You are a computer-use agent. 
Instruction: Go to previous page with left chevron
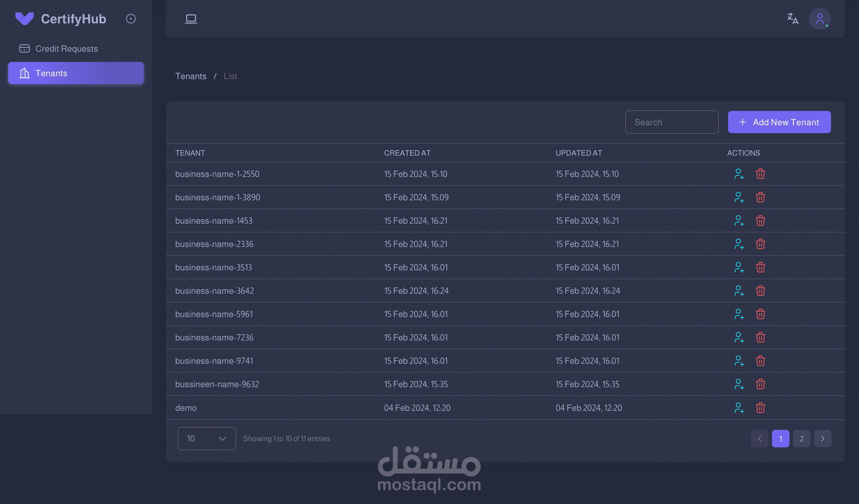[759, 439]
